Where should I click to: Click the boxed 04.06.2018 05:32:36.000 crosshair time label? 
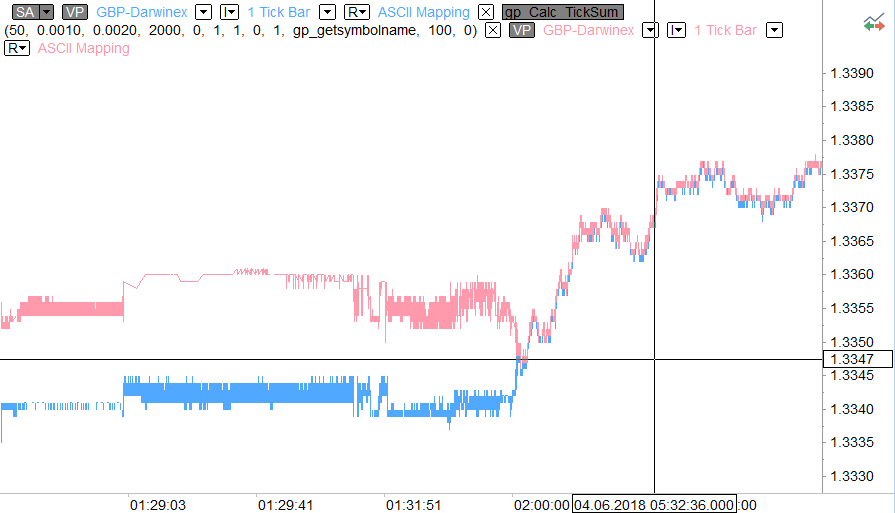[x=654, y=504]
